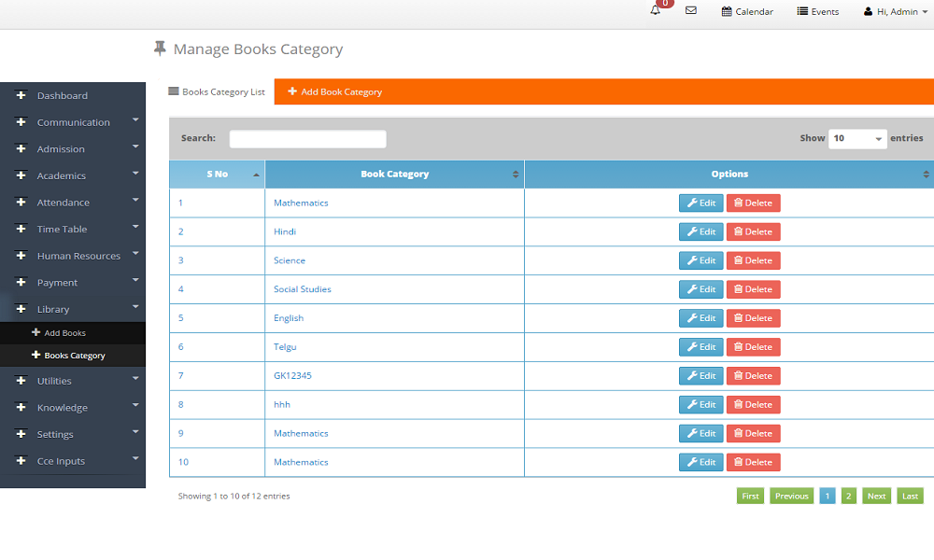Edit the Hindi book category
The image size is (934, 560).
click(700, 231)
